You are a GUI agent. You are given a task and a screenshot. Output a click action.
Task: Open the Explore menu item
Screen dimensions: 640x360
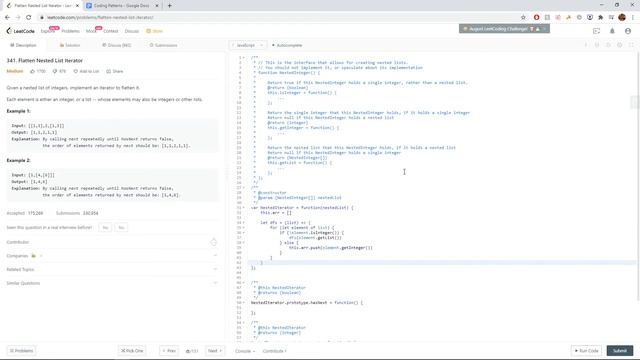(x=48, y=31)
